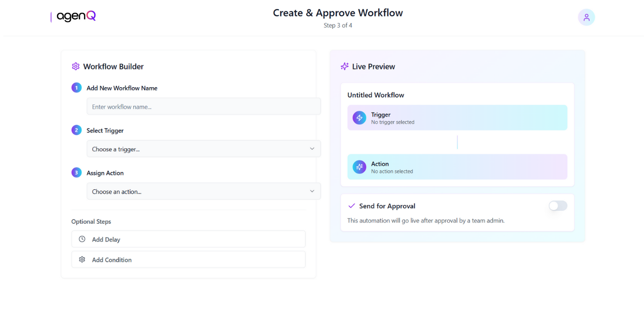Image resolution: width=644 pixels, height=310 pixels.
Task: Select the Trigger lightning icon in preview
Action: click(359, 118)
